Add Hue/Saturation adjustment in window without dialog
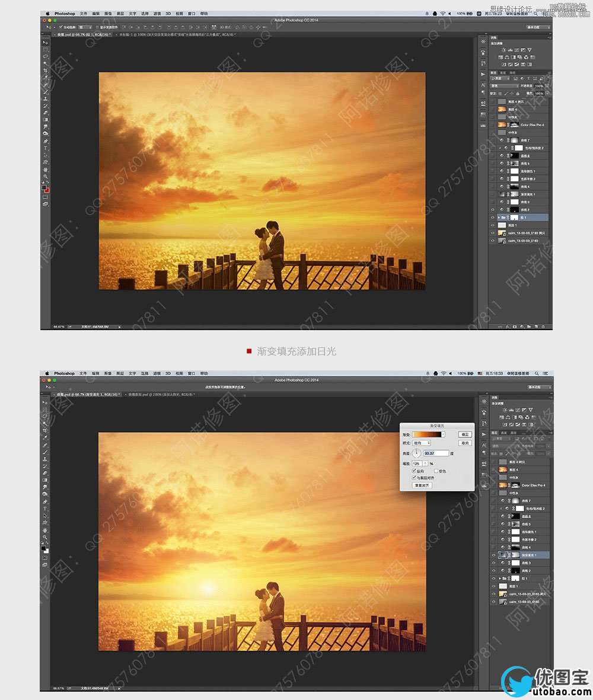 pos(500,57)
